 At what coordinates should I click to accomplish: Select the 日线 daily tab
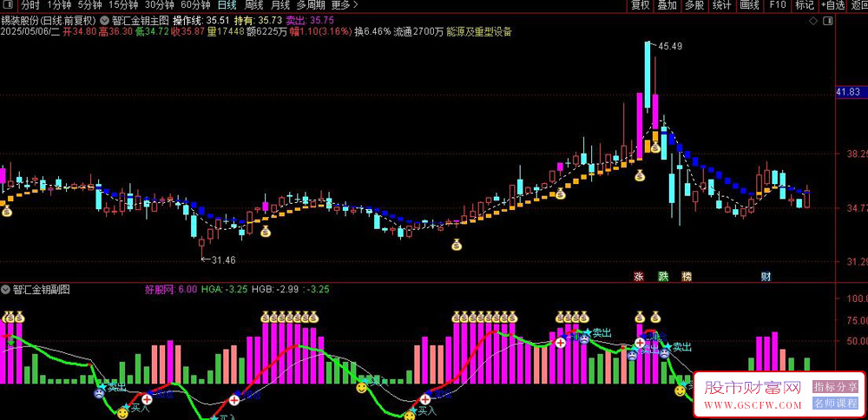227,5
